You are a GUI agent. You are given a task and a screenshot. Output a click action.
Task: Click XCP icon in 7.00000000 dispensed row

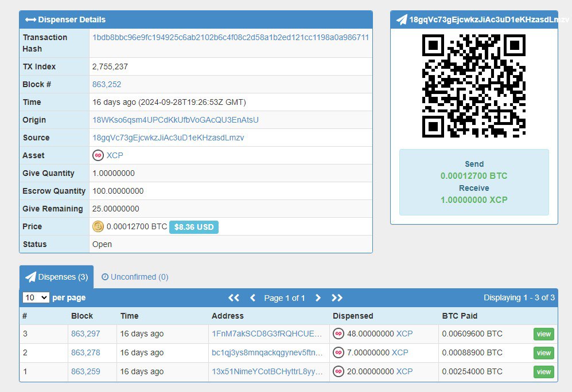pyautogui.click(x=338, y=352)
